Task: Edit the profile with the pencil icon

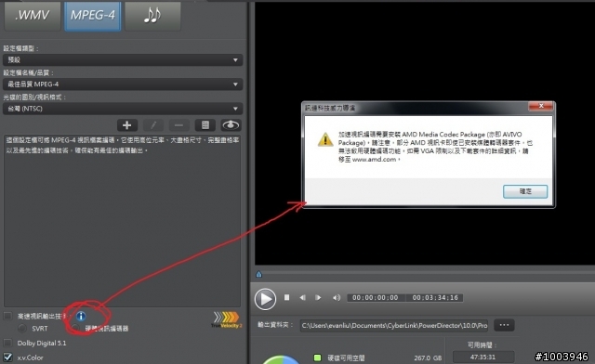Action: click(x=153, y=125)
